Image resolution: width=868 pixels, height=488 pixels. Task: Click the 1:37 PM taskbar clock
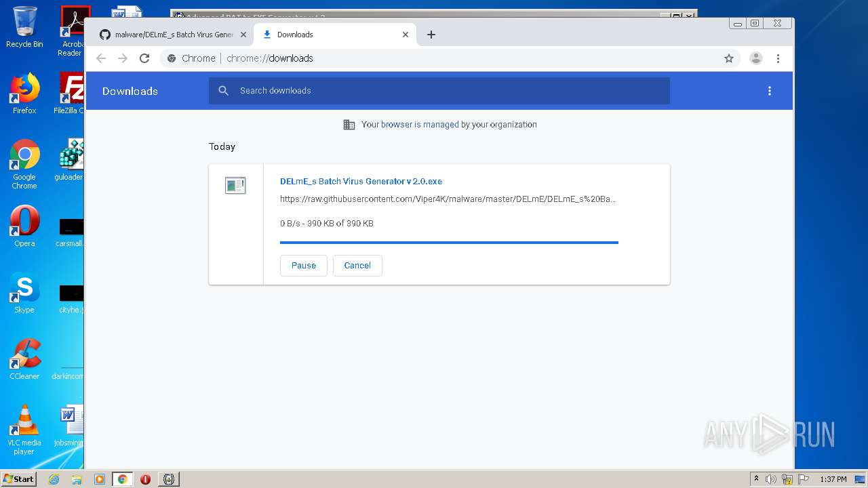coord(833,479)
